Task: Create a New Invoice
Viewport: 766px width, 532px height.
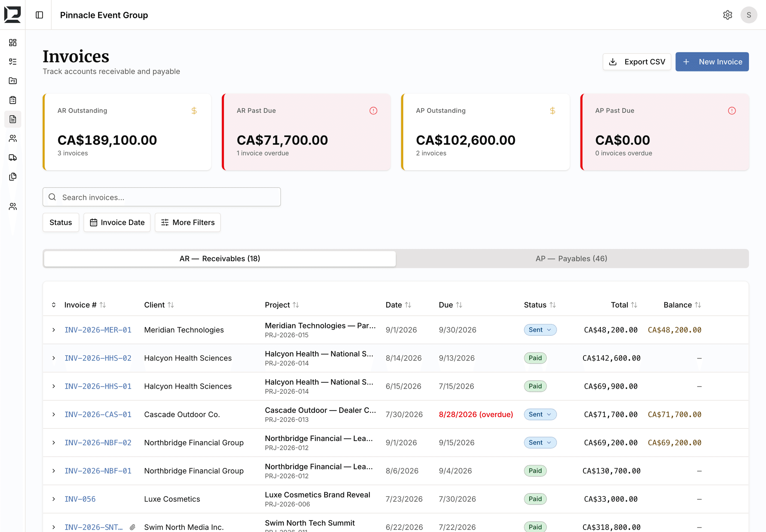Action: (712, 62)
